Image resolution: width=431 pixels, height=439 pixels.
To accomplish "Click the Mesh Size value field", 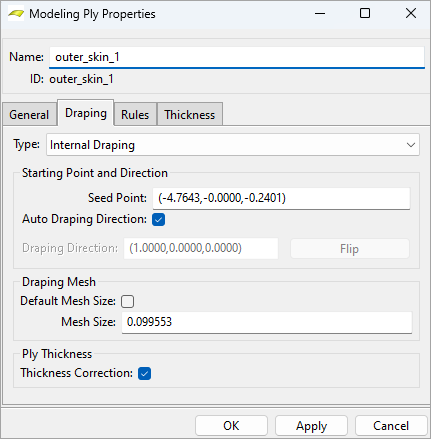I will click(267, 322).
